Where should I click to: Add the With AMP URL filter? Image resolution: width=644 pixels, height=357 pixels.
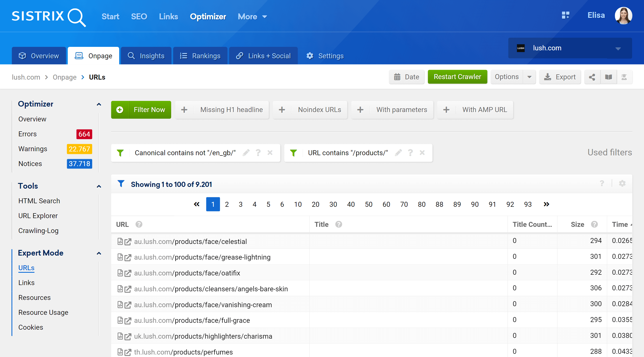pyautogui.click(x=475, y=110)
